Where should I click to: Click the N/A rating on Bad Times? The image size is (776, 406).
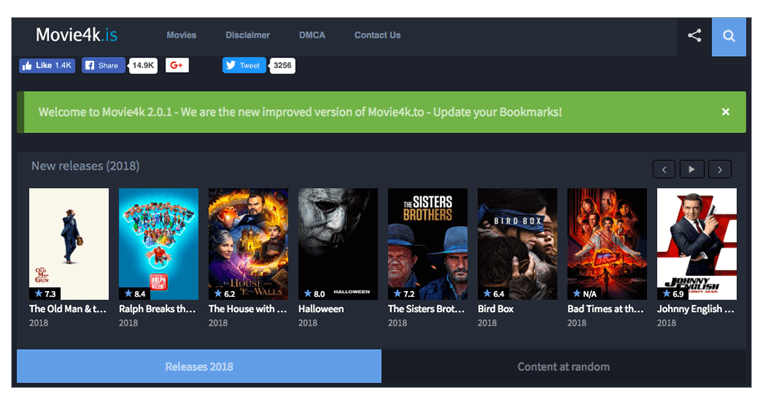pos(584,294)
